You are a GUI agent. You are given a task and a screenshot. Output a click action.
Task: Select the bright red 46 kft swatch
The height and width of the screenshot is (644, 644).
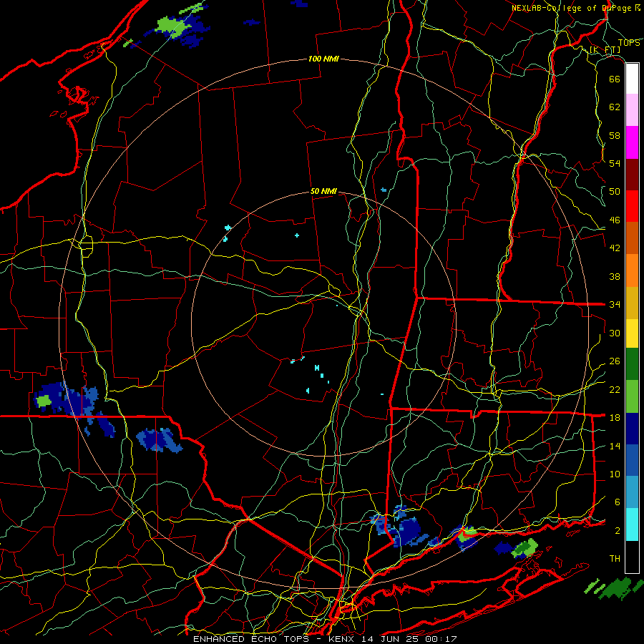[x=632, y=206]
